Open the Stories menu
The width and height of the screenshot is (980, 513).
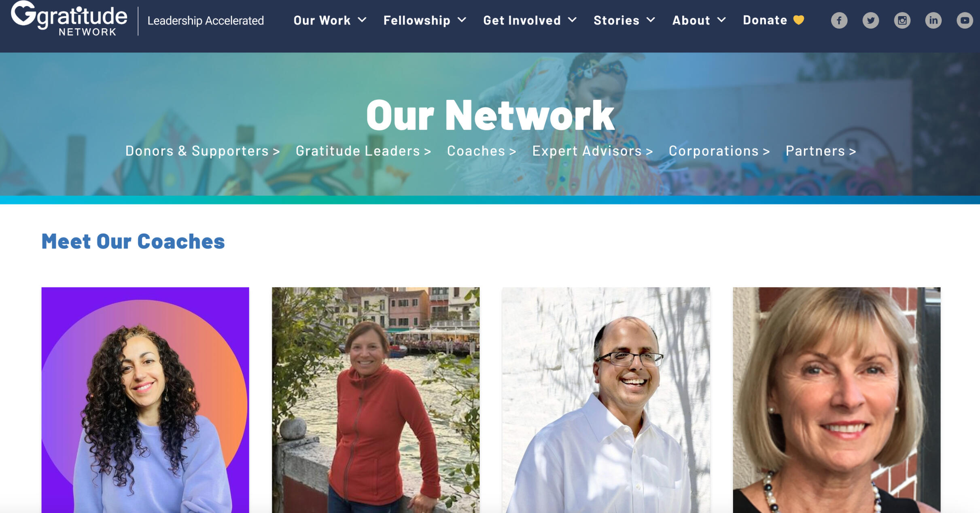point(624,20)
